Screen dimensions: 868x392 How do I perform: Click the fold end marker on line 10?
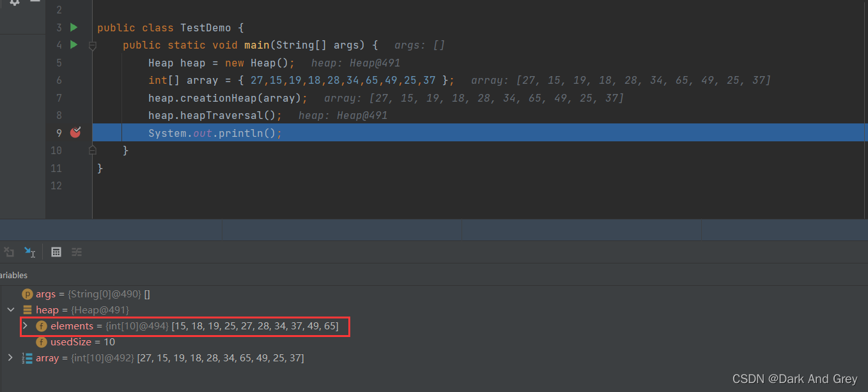[92, 150]
